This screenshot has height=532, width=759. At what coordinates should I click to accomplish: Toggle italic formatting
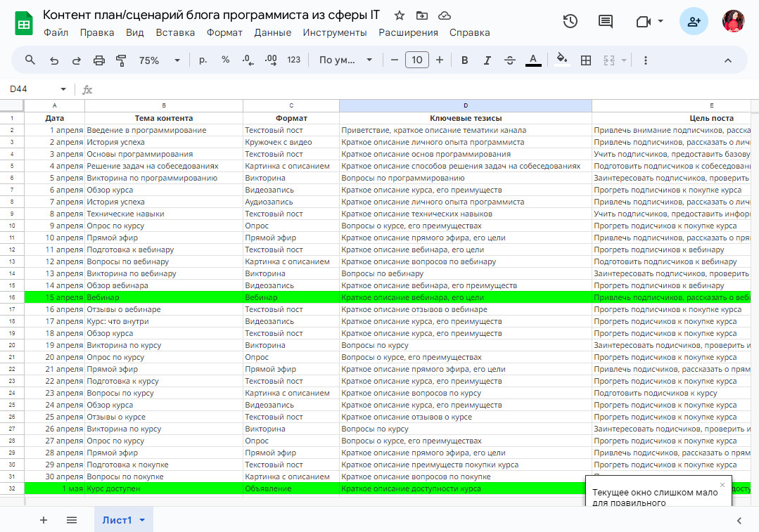click(x=487, y=60)
